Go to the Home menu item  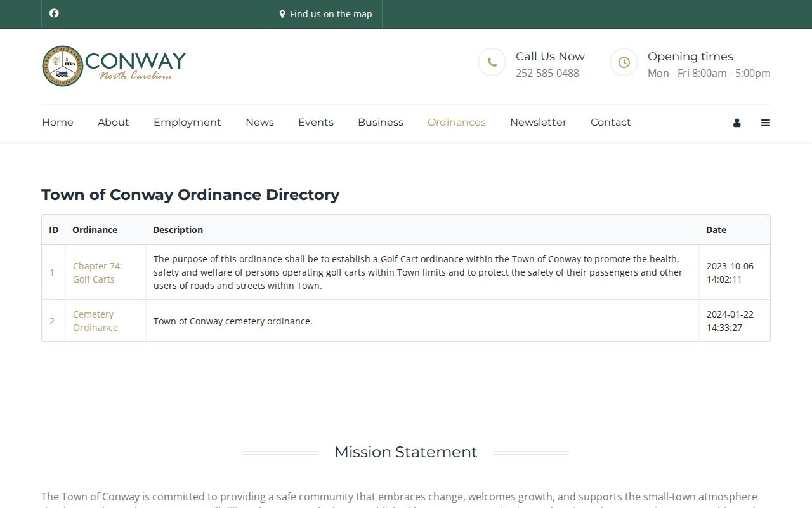[58, 123]
